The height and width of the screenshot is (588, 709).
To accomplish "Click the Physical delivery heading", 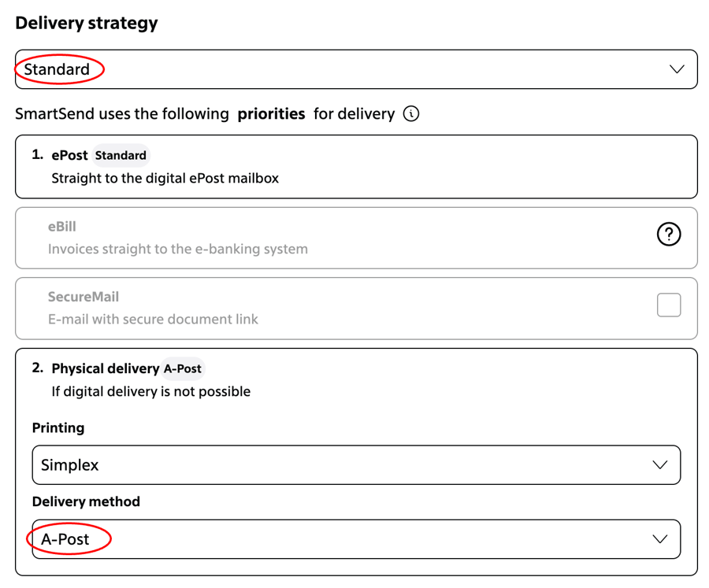I will tap(106, 369).
